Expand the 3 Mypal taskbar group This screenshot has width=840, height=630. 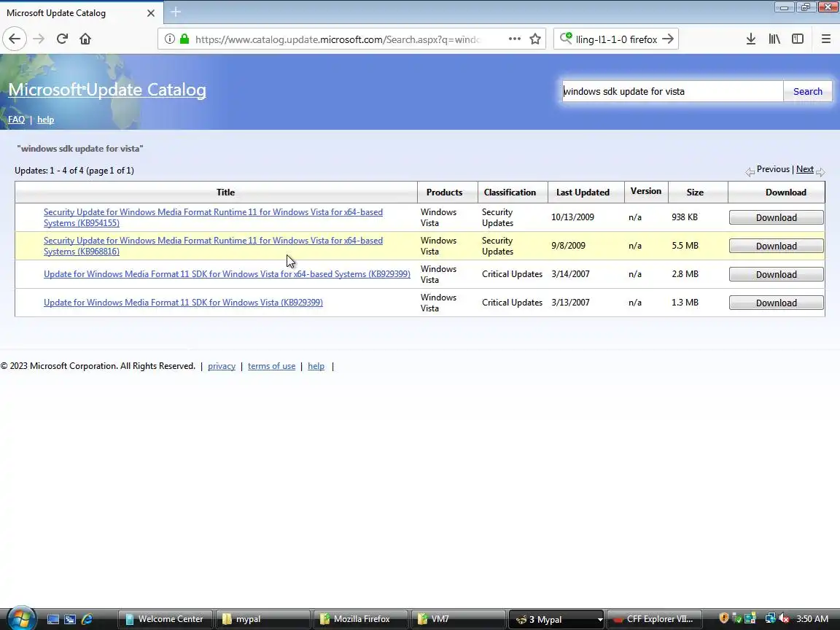[x=556, y=619]
